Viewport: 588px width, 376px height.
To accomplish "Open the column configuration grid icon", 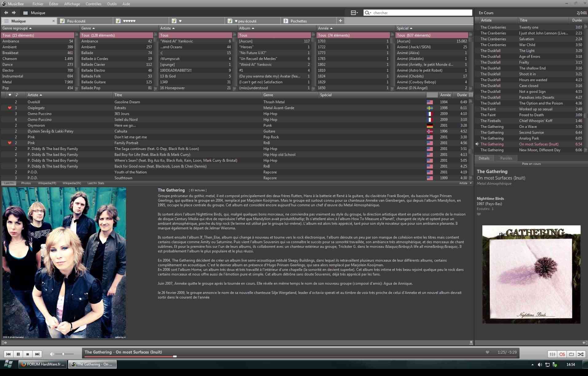I will pyautogui.click(x=471, y=95).
